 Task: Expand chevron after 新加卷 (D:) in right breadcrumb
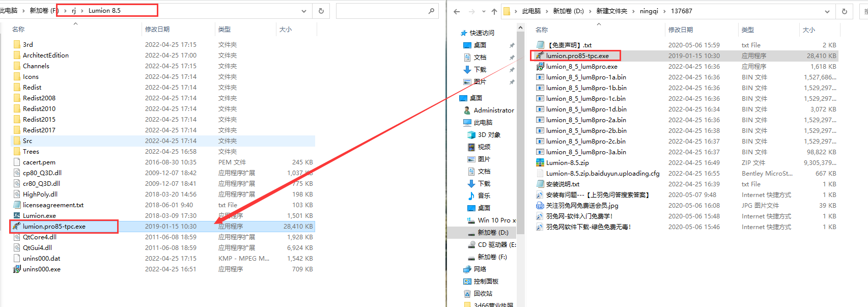tap(591, 11)
